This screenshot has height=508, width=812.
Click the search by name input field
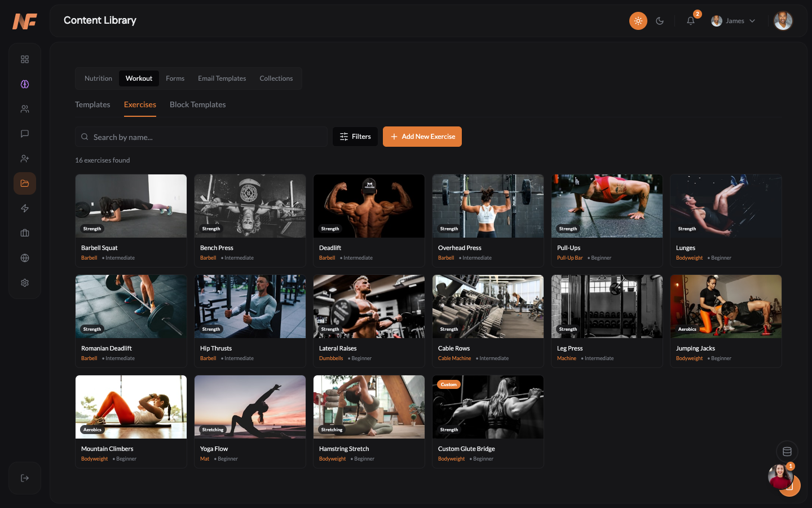(201, 137)
